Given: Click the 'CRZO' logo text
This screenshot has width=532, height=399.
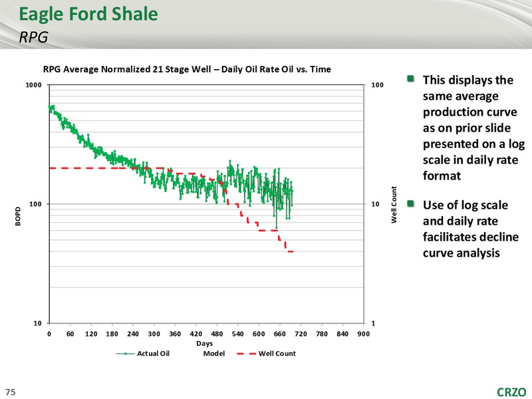Looking at the screenshot, I should [511, 392].
